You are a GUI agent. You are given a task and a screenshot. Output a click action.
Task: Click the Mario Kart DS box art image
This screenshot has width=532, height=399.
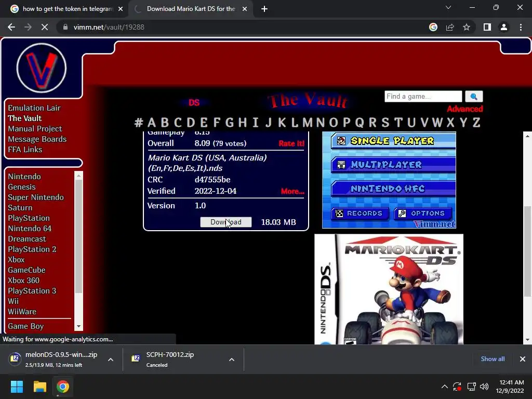[x=389, y=289]
